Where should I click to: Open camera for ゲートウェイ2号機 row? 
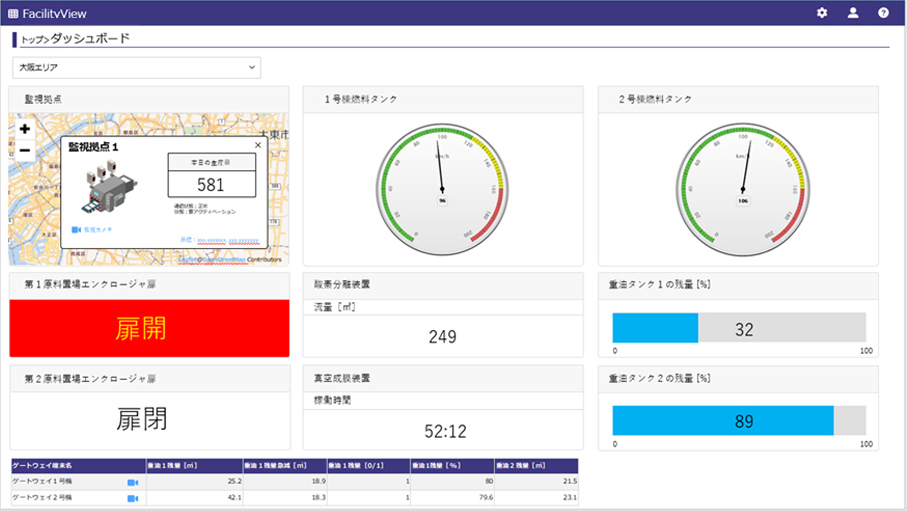point(132,498)
